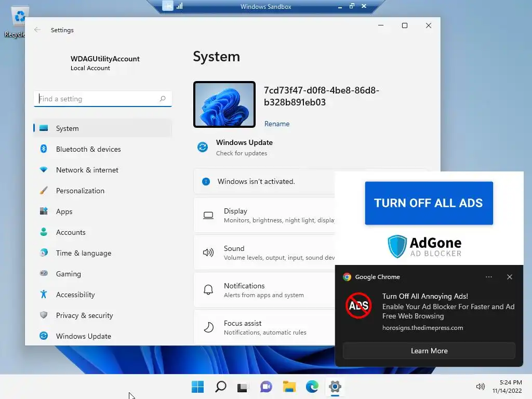Open Check for updates under Windows Update

(241, 153)
